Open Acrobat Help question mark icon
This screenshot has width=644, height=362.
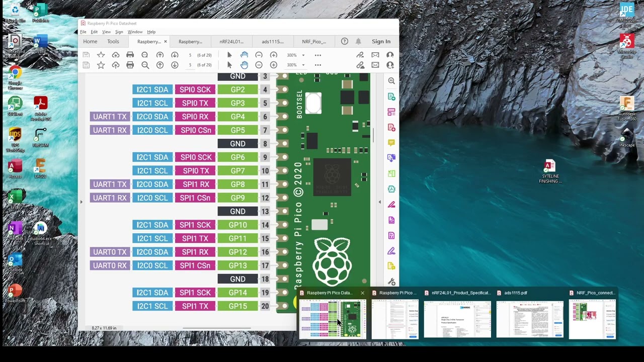pos(345,41)
